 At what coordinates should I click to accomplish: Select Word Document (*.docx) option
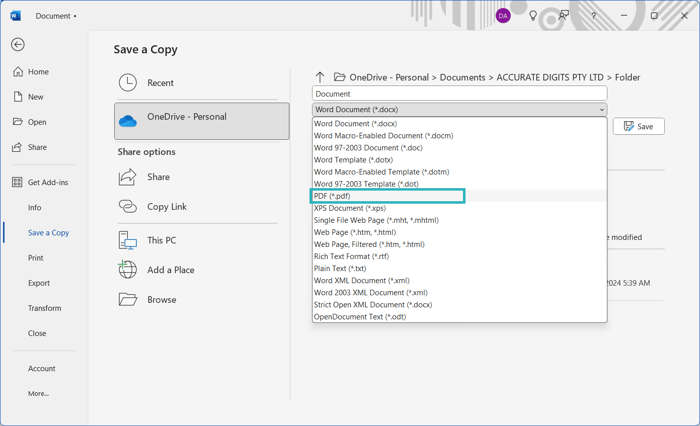coord(459,124)
